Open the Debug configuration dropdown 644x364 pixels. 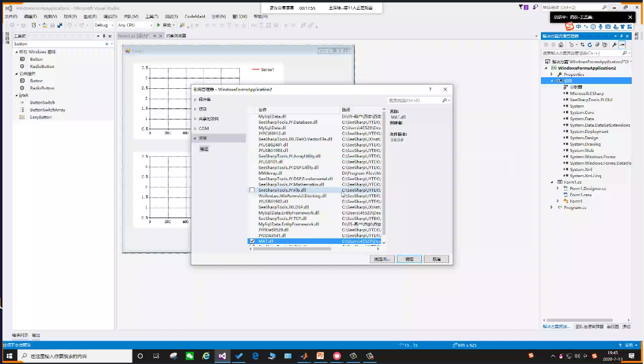click(x=103, y=25)
